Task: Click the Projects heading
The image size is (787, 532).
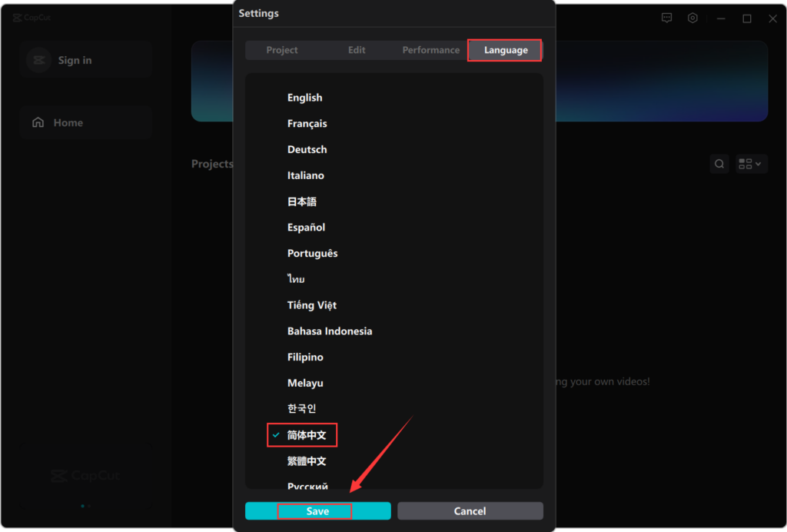Action: pyautogui.click(x=212, y=164)
